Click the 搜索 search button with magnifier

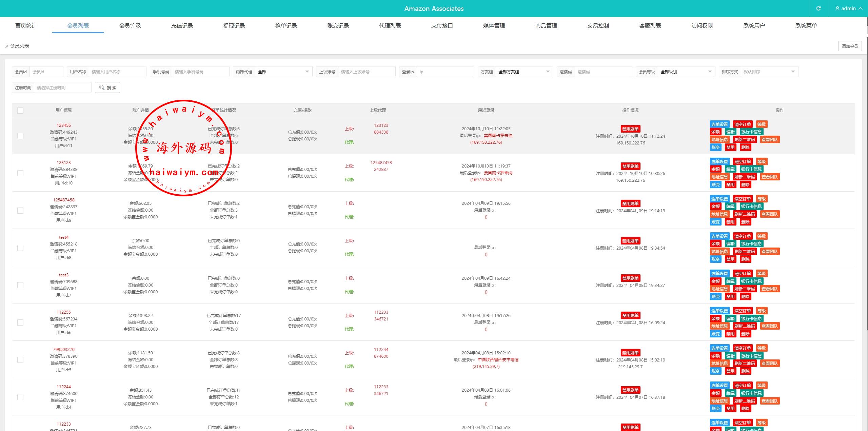click(x=107, y=87)
